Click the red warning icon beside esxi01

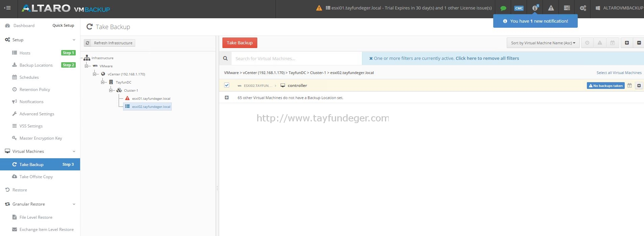[x=127, y=98]
